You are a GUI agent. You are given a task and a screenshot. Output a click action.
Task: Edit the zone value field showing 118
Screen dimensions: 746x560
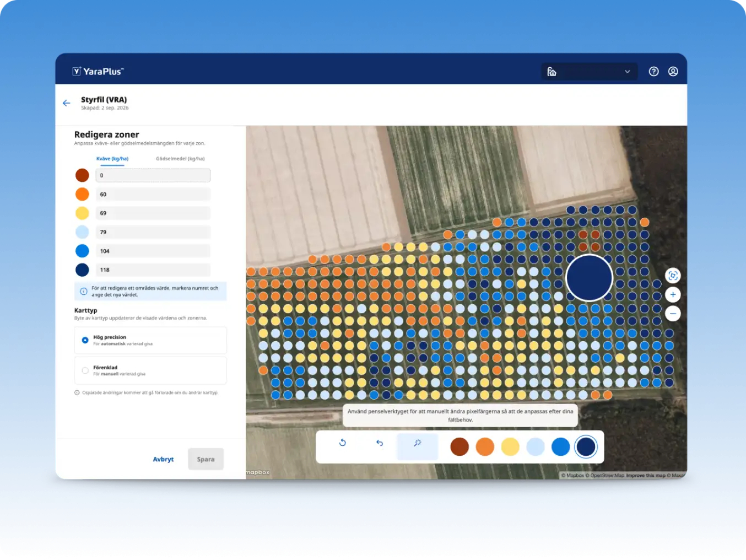coord(153,270)
